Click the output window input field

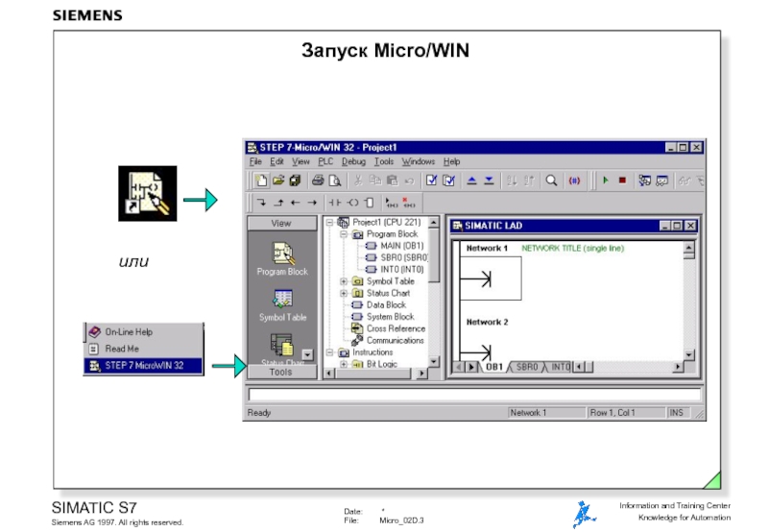(474, 395)
